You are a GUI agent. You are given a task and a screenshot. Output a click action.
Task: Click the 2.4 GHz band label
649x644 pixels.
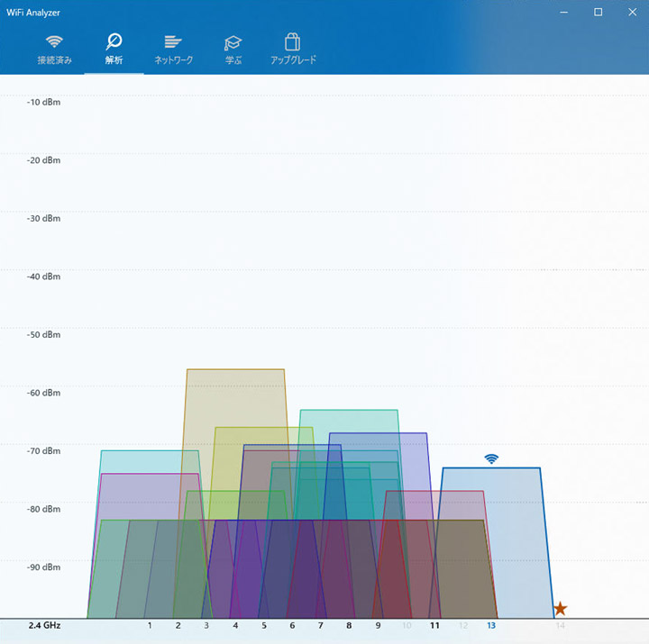click(x=44, y=625)
